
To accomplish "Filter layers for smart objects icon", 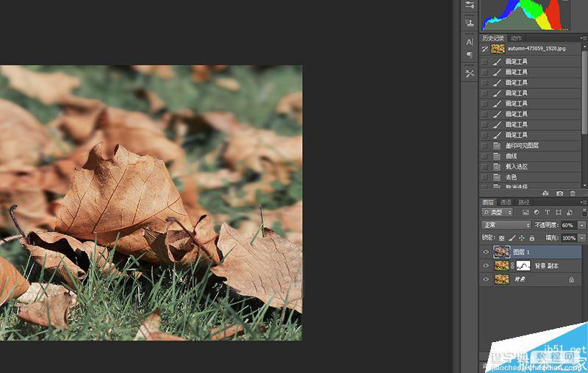I will pyautogui.click(x=569, y=213).
